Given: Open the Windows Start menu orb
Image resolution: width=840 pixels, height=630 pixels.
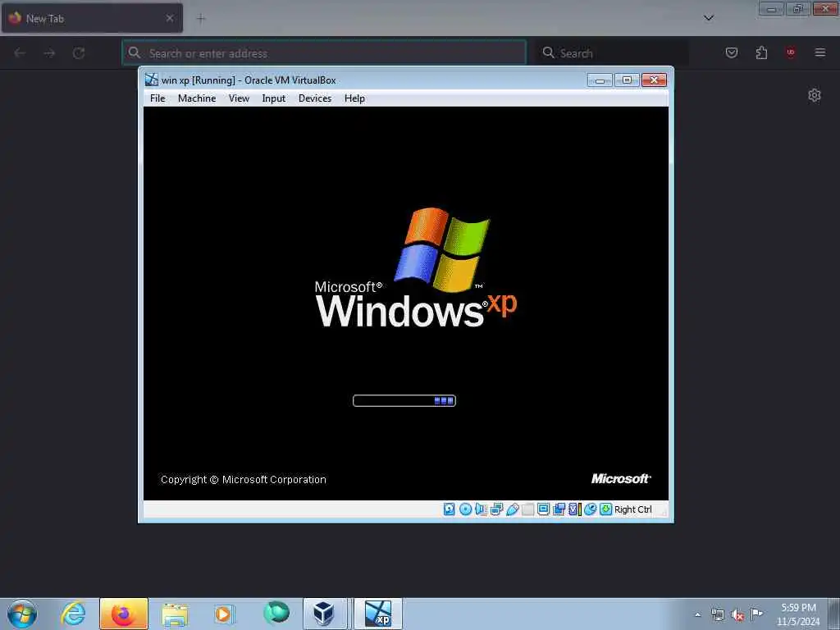Looking at the screenshot, I should pos(22,614).
